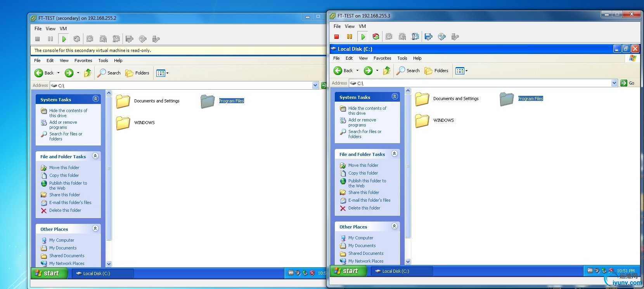This screenshot has width=644, height=289.
Task: Select the WINDOWS folder in primary console
Action: coord(434,121)
